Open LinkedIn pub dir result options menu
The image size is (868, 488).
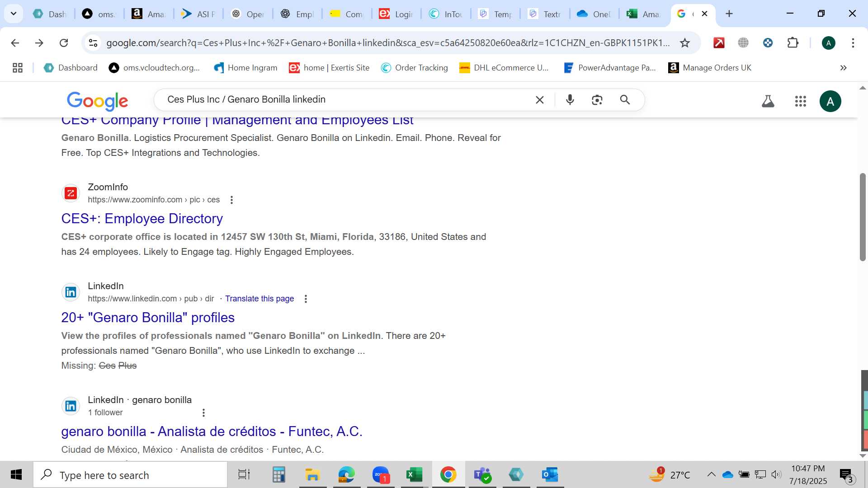pyautogui.click(x=306, y=299)
